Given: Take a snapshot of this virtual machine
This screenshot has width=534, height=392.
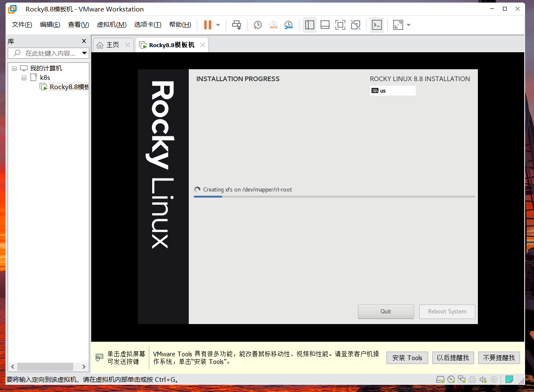Looking at the screenshot, I should (x=257, y=25).
